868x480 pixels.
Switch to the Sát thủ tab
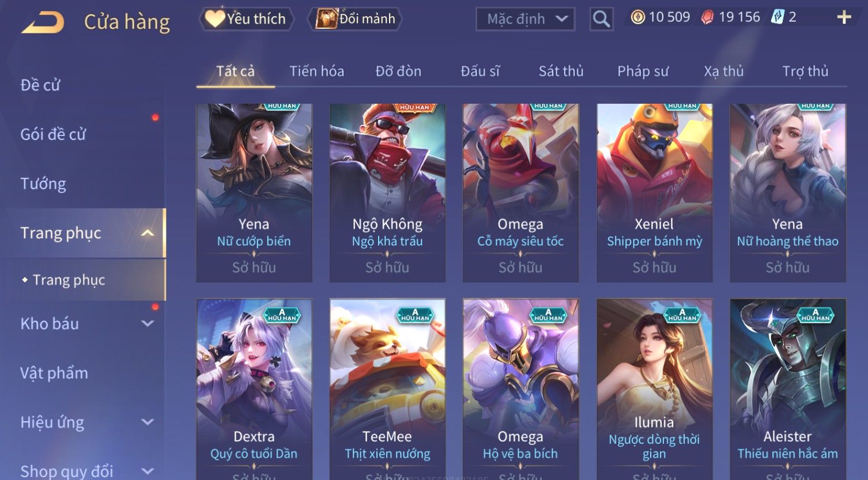pos(561,71)
